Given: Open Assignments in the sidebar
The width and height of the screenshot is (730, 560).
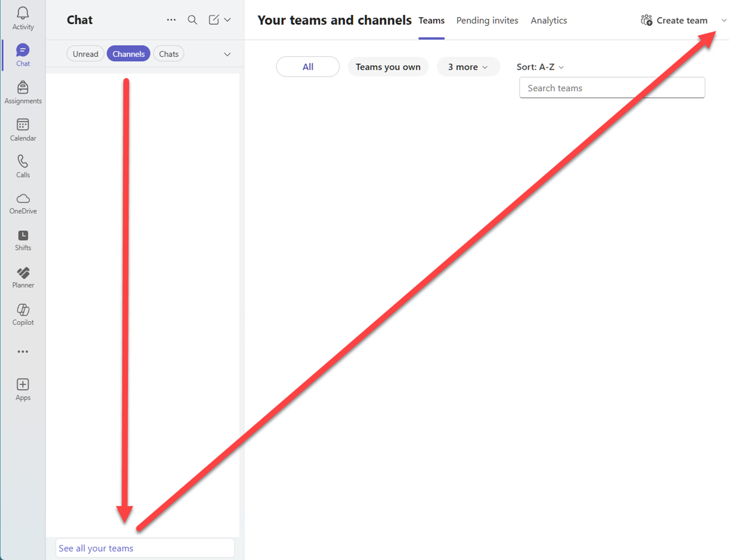Looking at the screenshot, I should (23, 92).
